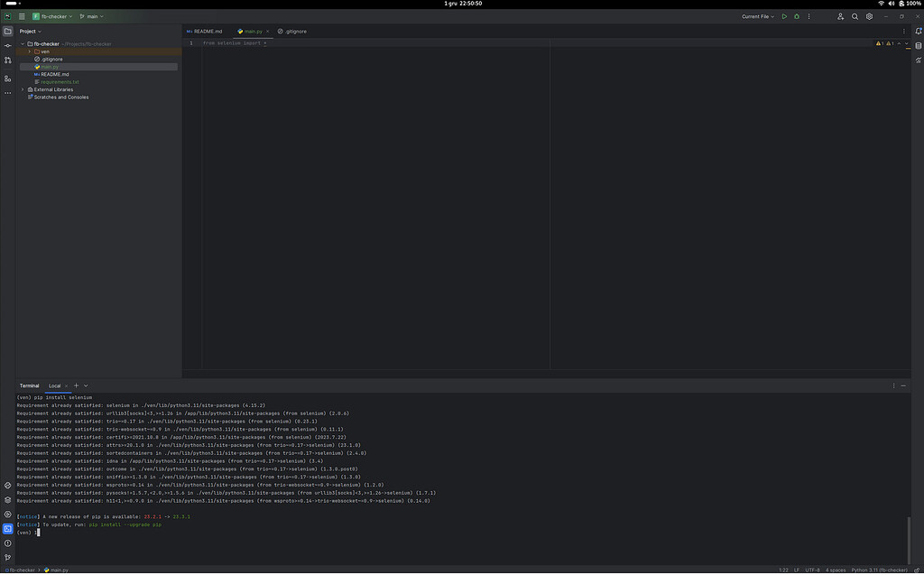Viewport: 924px width, 575px height.
Task: Collapse the fb-checker project tree root
Action: 23,43
